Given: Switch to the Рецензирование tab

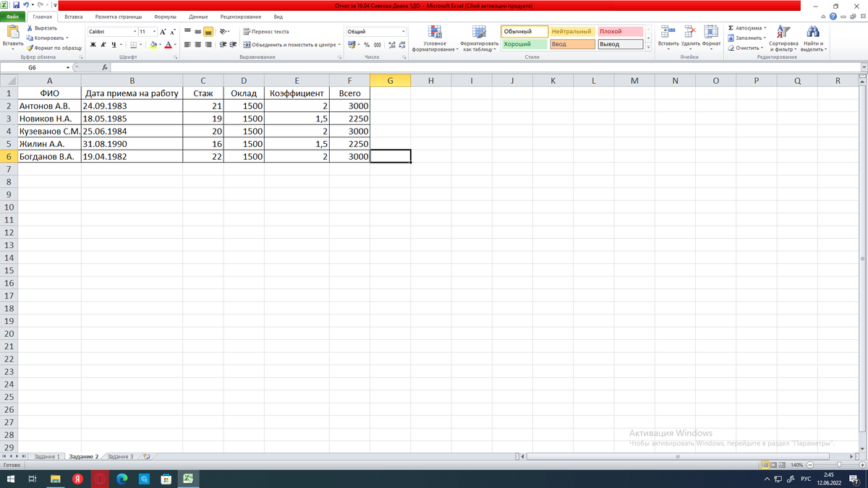Looking at the screenshot, I should coord(241,16).
